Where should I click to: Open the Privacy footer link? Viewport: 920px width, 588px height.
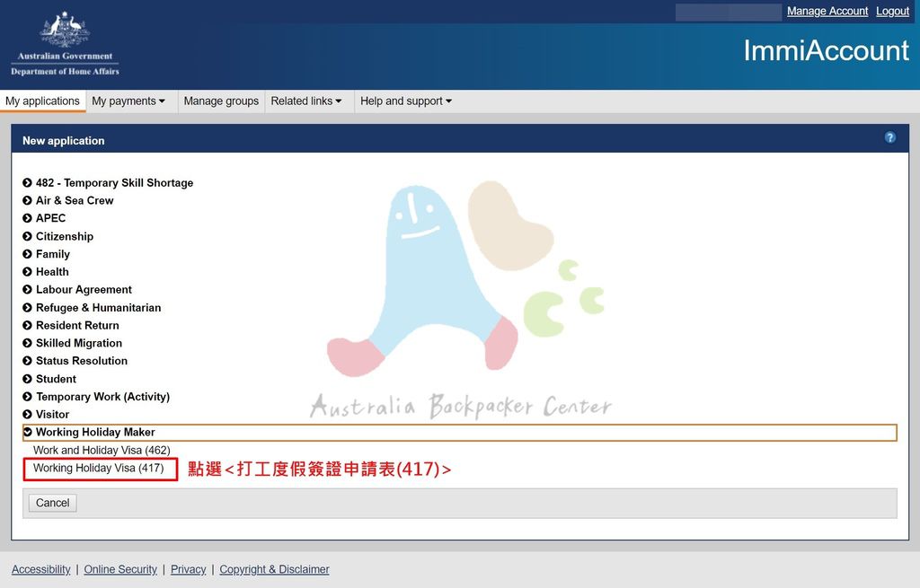pos(189,569)
